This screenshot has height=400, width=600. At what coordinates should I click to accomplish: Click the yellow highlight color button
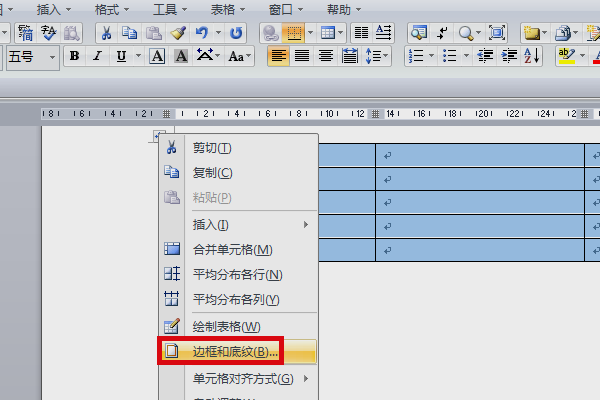566,56
